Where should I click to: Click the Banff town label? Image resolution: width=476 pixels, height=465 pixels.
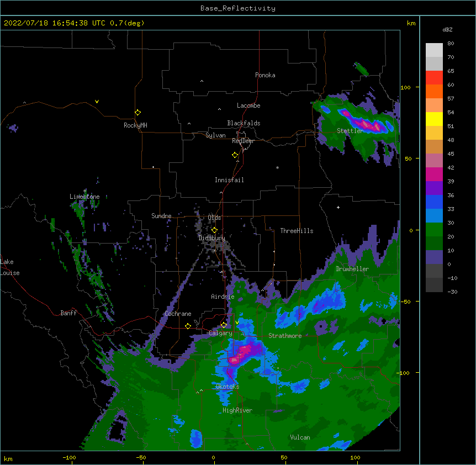68,313
